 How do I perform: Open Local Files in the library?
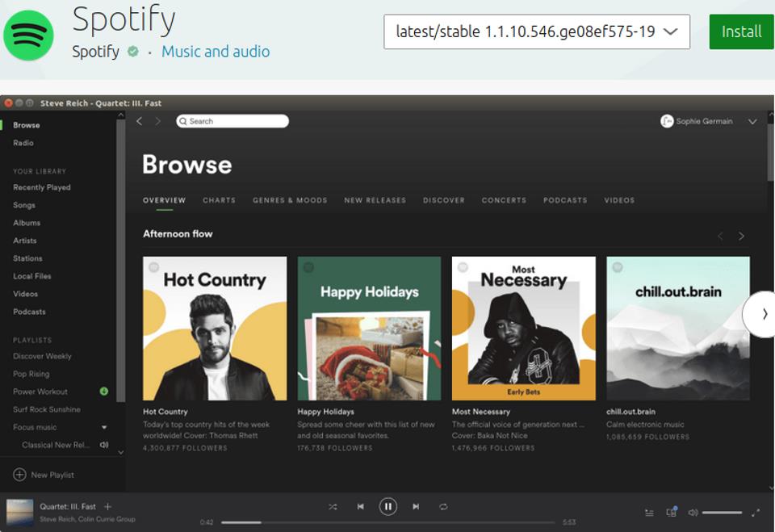coord(32,276)
